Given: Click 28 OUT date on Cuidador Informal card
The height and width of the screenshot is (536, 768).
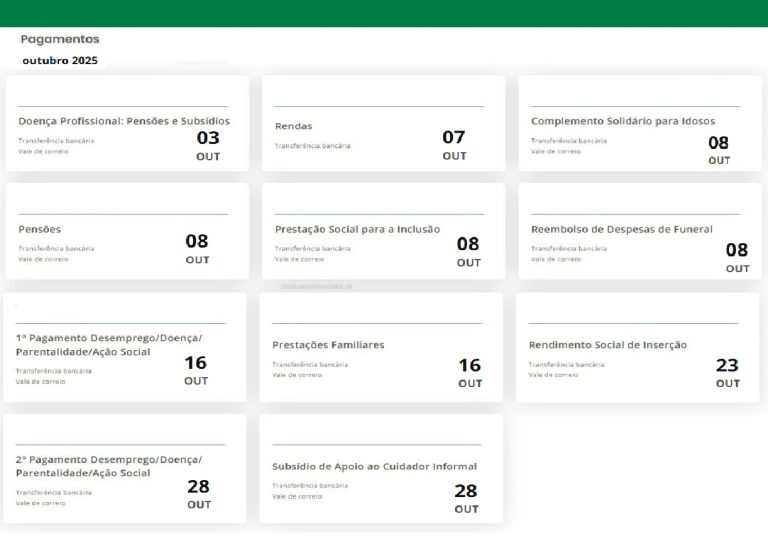Looking at the screenshot, I should 466,497.
